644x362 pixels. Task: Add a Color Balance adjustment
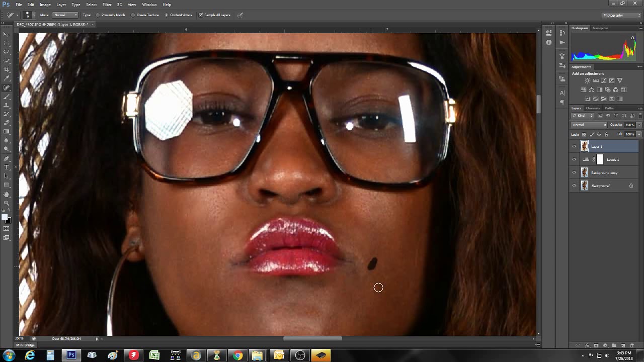coord(592,89)
